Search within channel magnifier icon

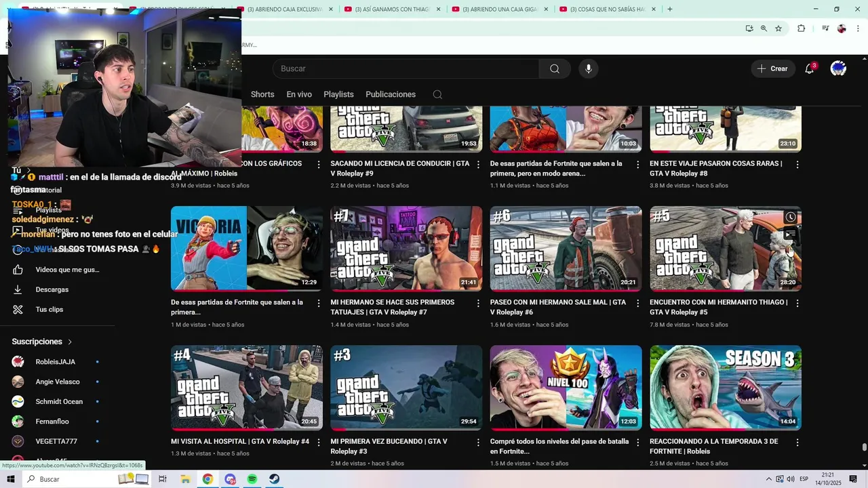[437, 94]
